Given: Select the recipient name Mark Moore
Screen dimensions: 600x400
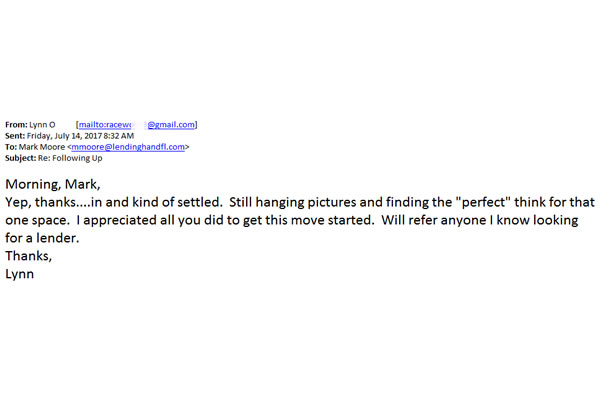Looking at the screenshot, I should (43, 147).
